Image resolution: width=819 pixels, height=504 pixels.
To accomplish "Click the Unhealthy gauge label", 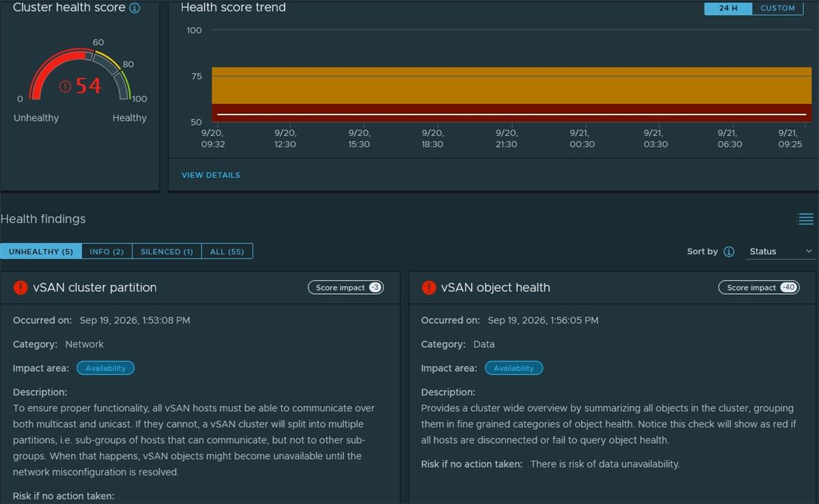I will (36, 118).
